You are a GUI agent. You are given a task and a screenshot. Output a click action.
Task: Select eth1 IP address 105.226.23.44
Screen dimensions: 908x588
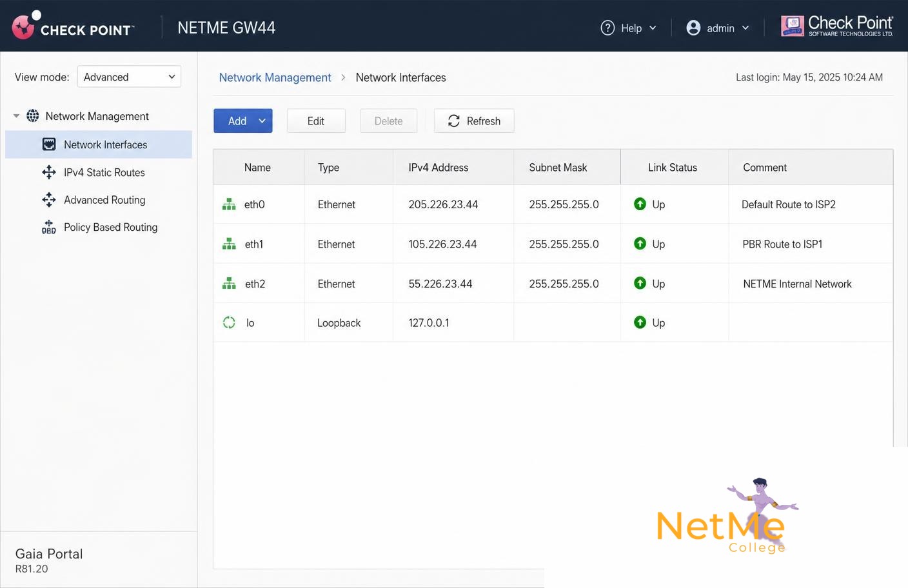[442, 244]
